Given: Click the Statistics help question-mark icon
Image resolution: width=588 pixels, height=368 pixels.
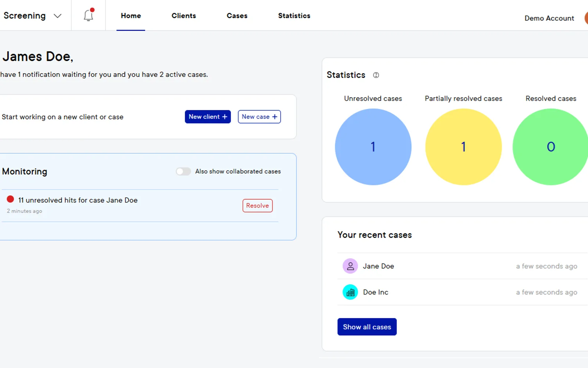Looking at the screenshot, I should click(376, 75).
